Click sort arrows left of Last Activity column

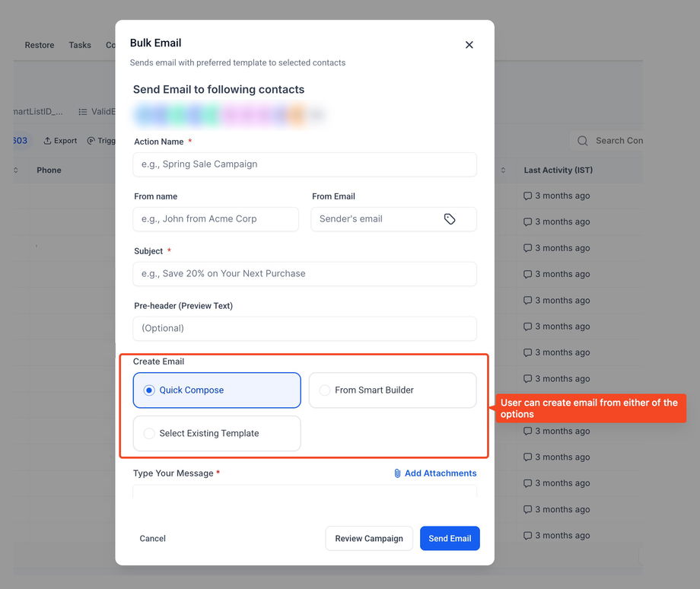coord(503,170)
